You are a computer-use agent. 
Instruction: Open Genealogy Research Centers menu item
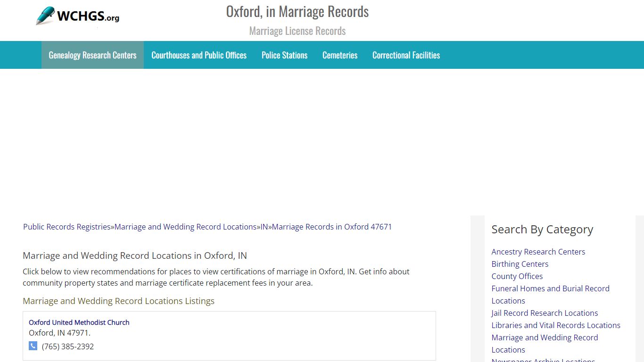click(x=92, y=55)
